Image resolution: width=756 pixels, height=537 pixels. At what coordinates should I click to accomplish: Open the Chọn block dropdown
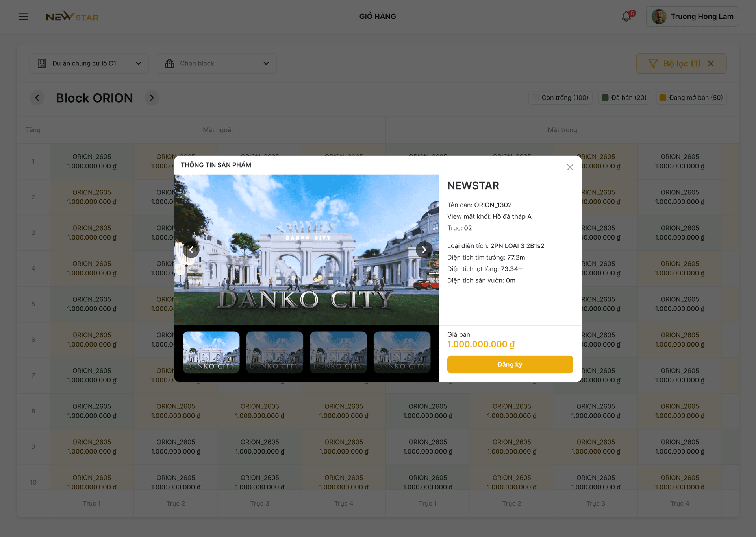click(217, 63)
